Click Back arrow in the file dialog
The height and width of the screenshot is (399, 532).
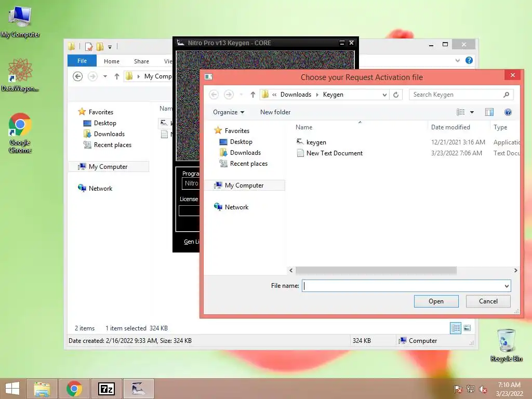click(x=214, y=95)
